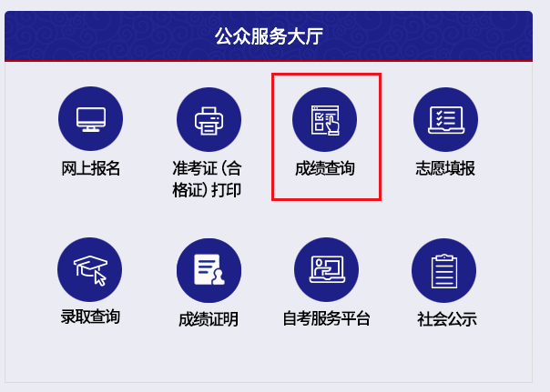Image resolution: width=550 pixels, height=392 pixels.
Task: Click the cursor arrow inside the 录取查询 circle
Action: click(100, 278)
